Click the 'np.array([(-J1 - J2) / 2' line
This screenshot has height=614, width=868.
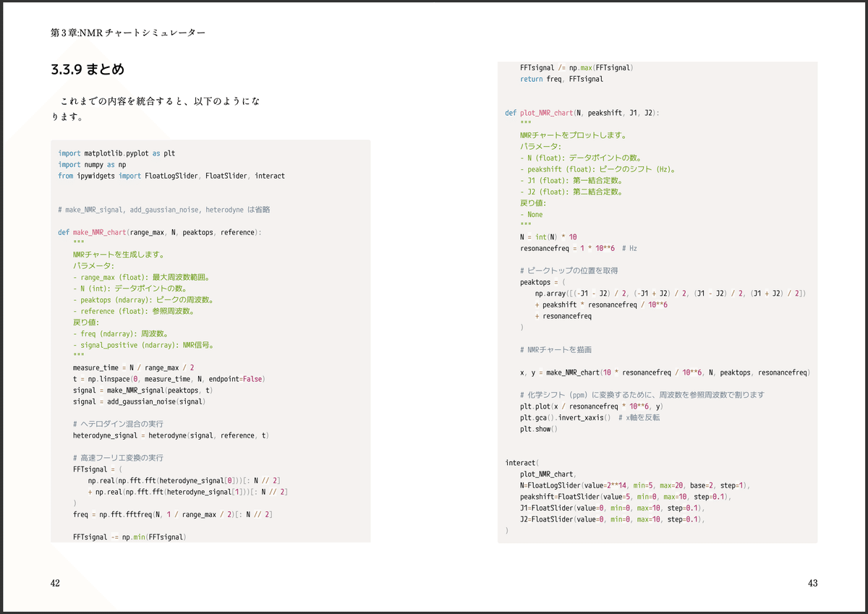click(671, 293)
